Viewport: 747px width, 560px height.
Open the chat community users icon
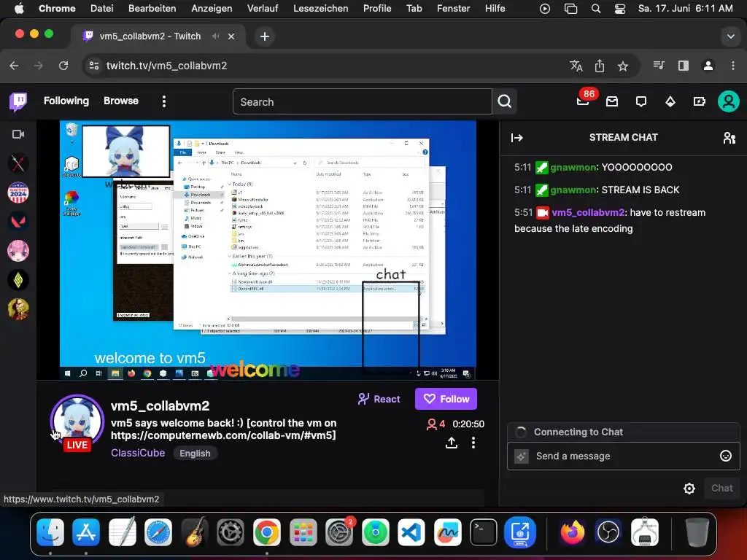[x=729, y=138]
